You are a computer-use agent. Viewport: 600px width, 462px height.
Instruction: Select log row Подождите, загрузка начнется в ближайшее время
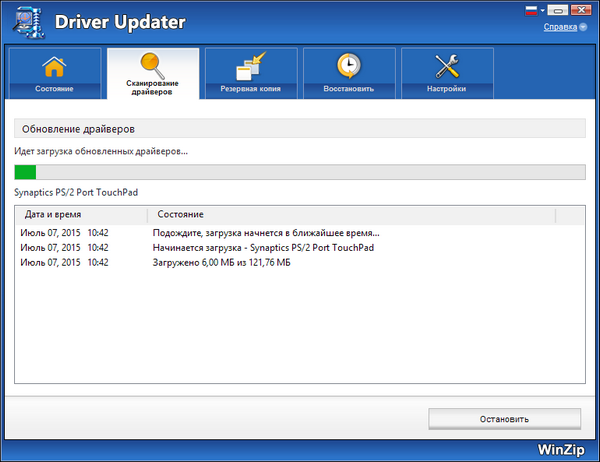300,233
